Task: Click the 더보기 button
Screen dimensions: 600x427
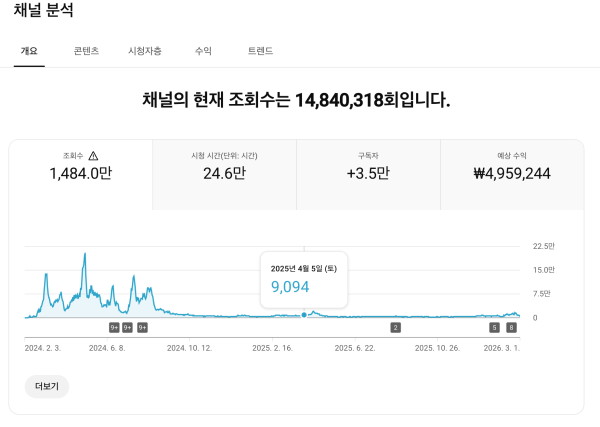Action: 47,386
